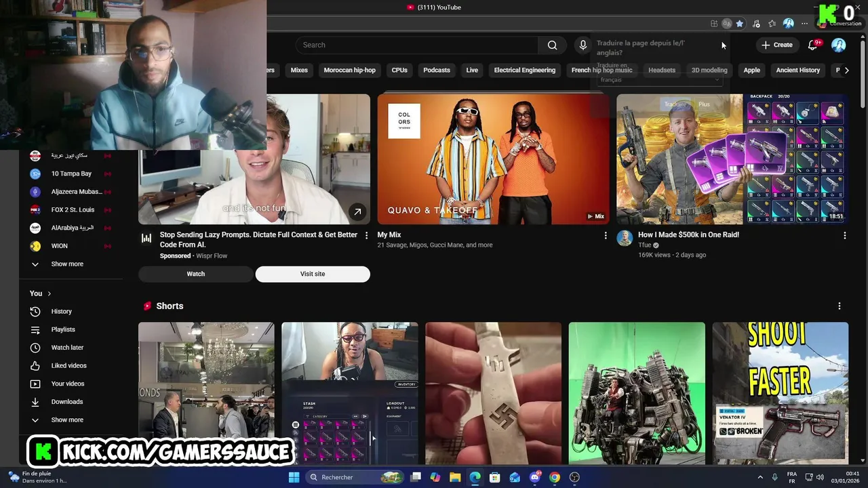Screen dimensions: 868x488
Task: Select the Electrical Engineering chip
Action: pos(525,70)
